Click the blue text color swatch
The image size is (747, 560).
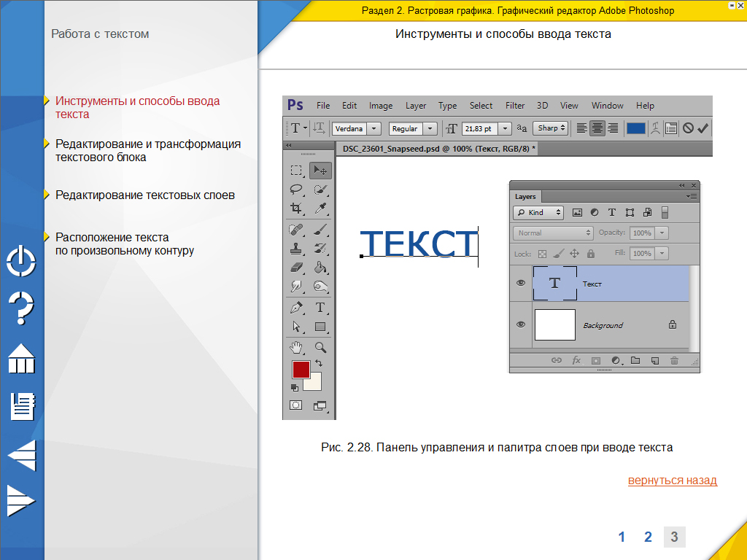[x=635, y=128]
